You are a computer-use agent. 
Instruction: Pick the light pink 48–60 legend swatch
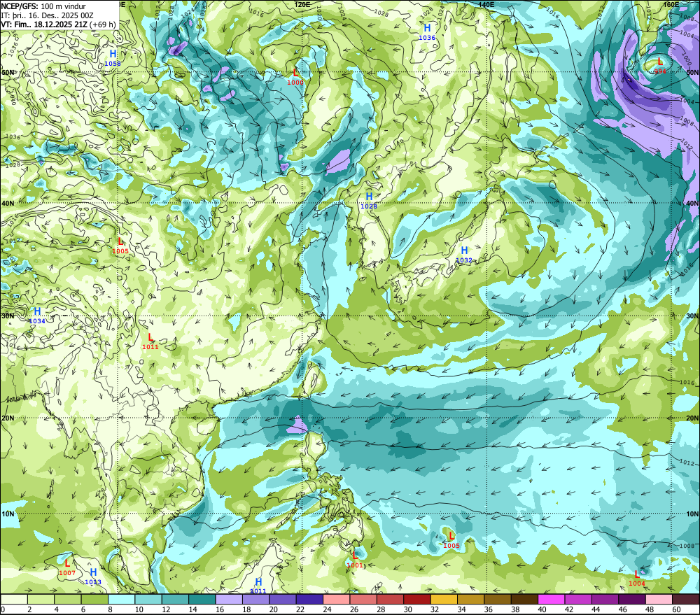tap(659, 599)
